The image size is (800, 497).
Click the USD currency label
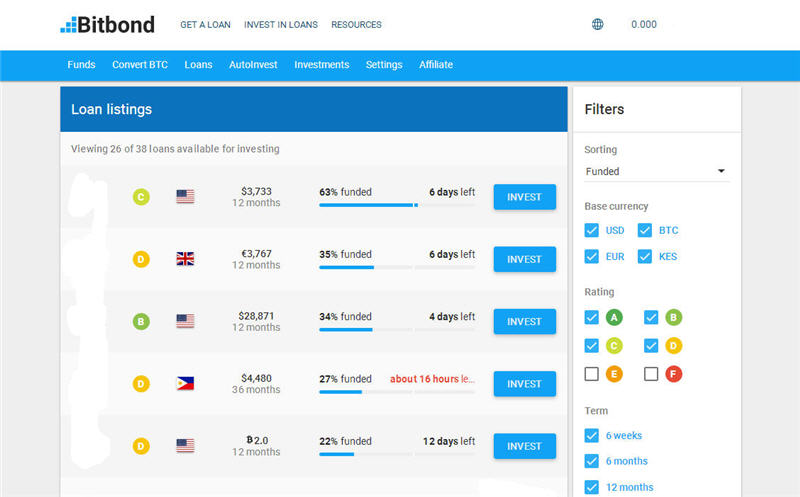[x=615, y=230]
